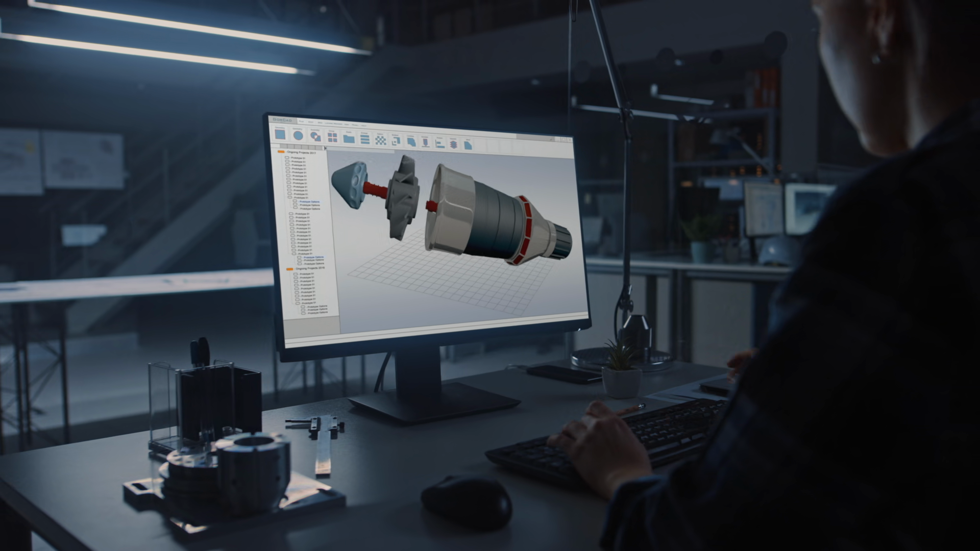
Task: Click the GorCad logo in the title bar
Action: pyautogui.click(x=283, y=120)
